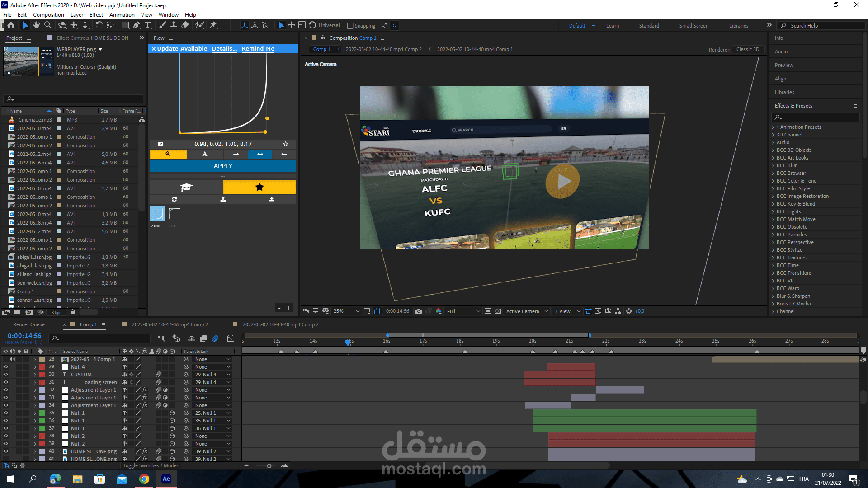Enable the Snapping checkbox
Image resolution: width=868 pixels, height=488 pixels.
click(x=350, y=26)
